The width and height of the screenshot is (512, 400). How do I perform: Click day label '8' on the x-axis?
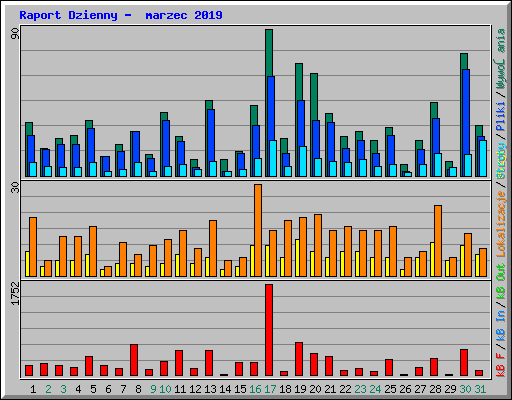click(x=138, y=389)
